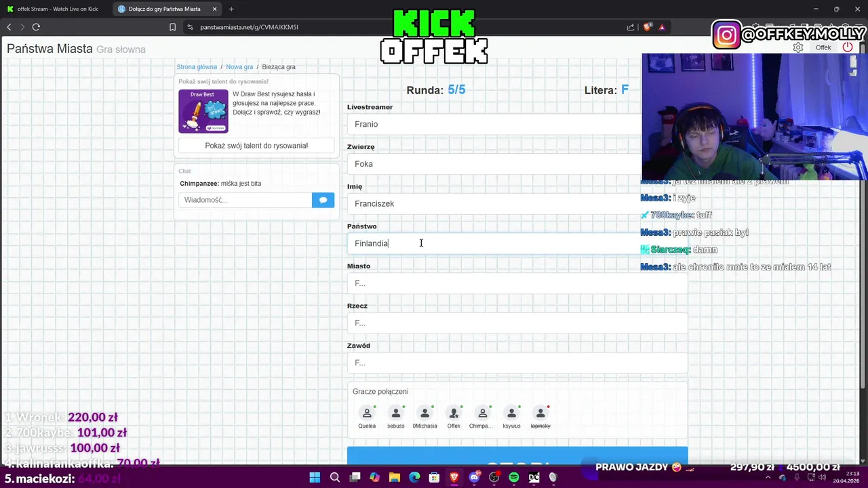
Task: Click the red power logout icon
Action: click(x=848, y=47)
